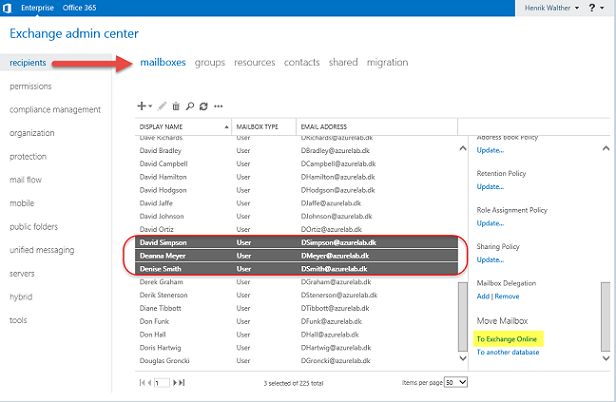The height and width of the screenshot is (402, 616).
Task: Switch to the resources tab
Action: (255, 62)
